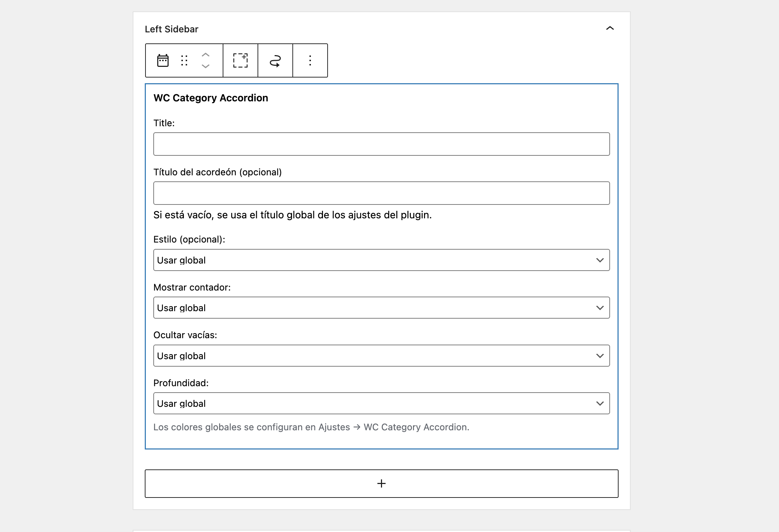Click the Title: label
Image resolution: width=779 pixels, height=532 pixels.
pos(164,123)
